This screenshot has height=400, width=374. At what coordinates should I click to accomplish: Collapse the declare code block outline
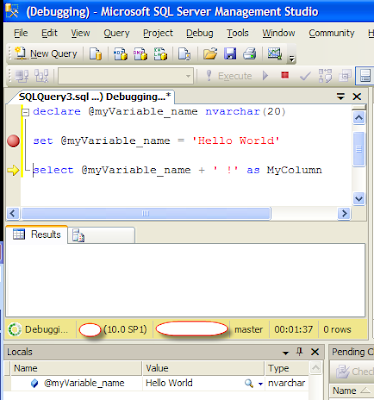click(25, 112)
